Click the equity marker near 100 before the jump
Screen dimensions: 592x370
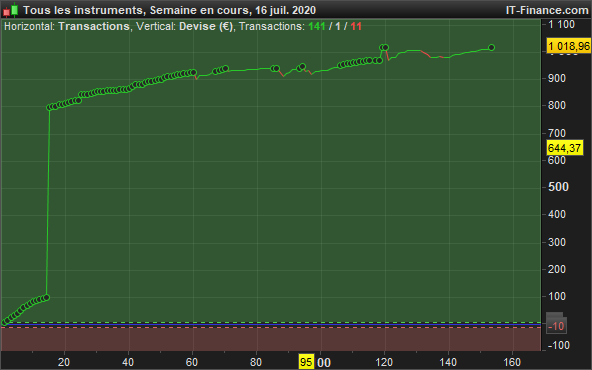[46, 298]
